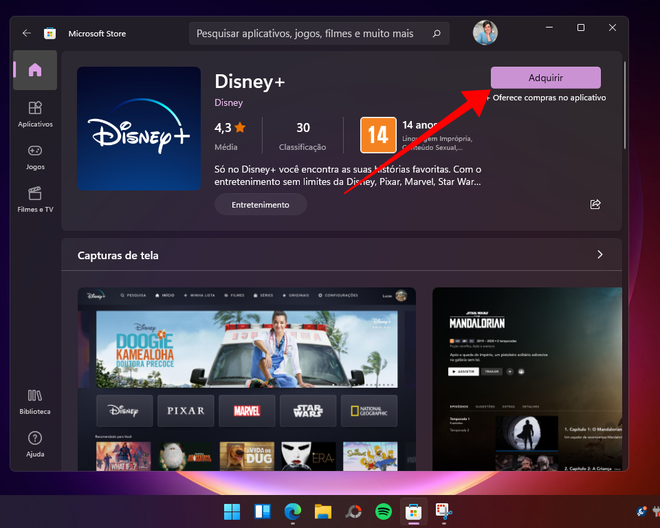Open Ajuda help in sidebar

pos(35,444)
